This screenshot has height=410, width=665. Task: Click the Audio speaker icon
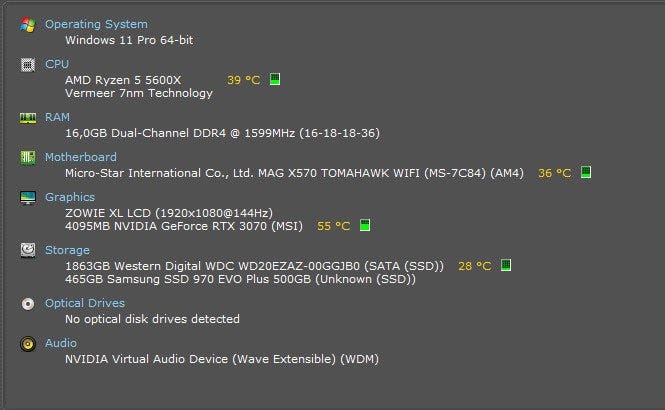pyautogui.click(x=28, y=343)
